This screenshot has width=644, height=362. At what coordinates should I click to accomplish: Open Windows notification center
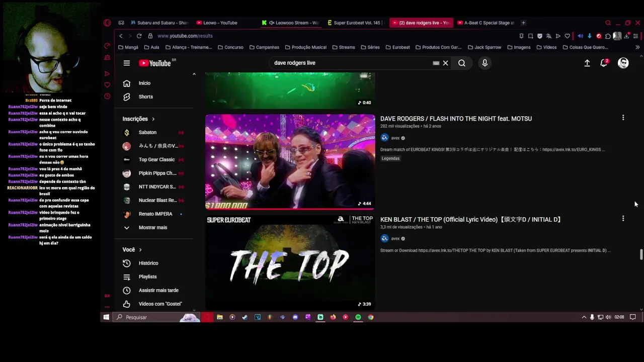tap(633, 317)
